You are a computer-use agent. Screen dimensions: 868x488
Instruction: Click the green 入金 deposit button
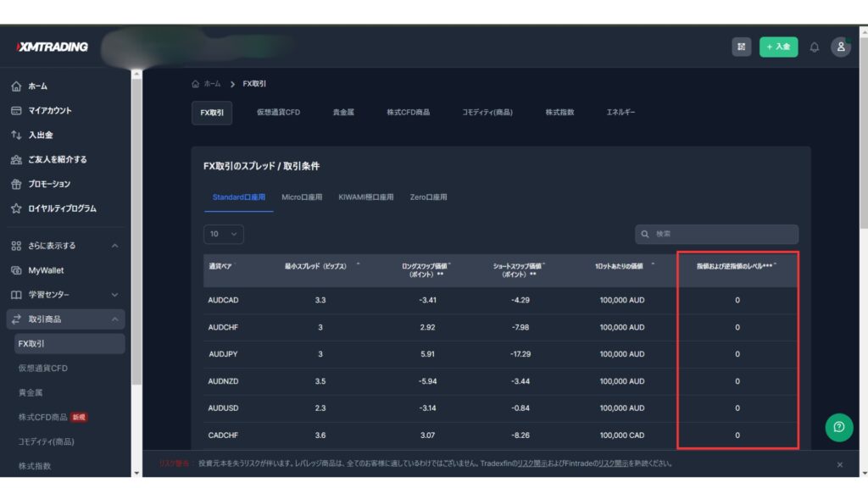point(778,47)
